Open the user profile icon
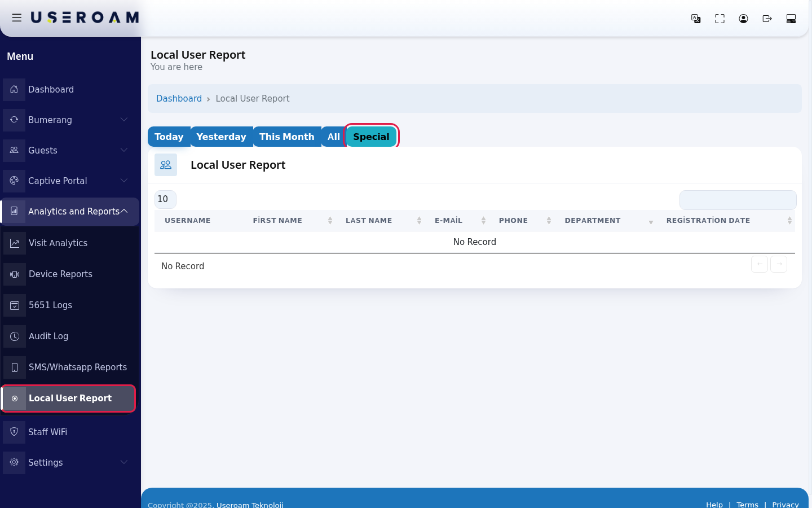This screenshot has height=508, width=812. (x=743, y=19)
